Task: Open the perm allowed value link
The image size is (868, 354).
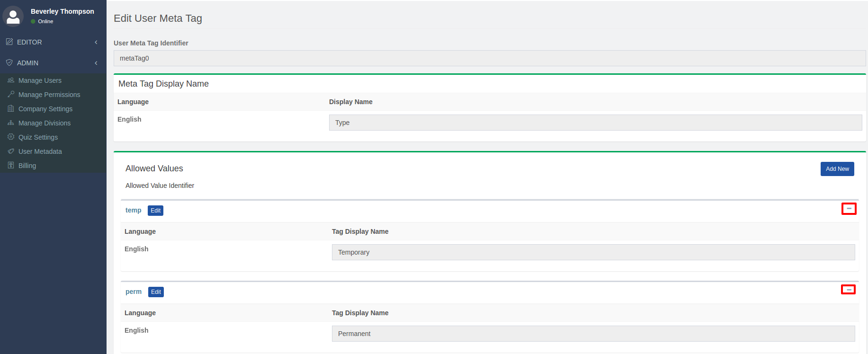Action: pyautogui.click(x=134, y=292)
